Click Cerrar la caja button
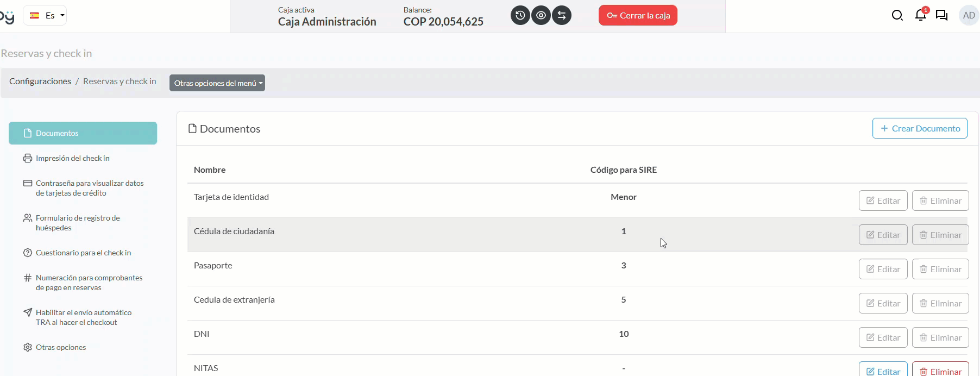The image size is (980, 376). tap(638, 15)
